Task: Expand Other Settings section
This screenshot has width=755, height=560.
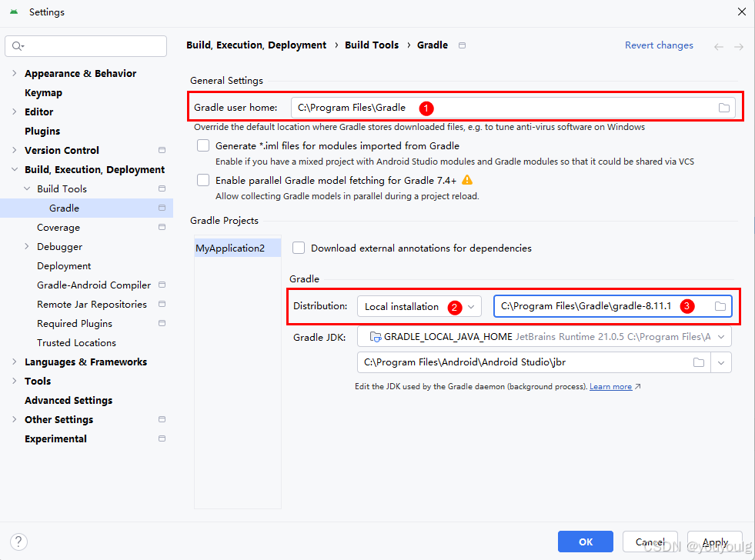Action: (x=14, y=419)
